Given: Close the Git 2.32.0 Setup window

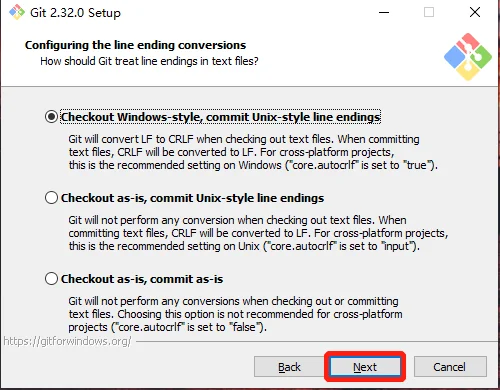Looking at the screenshot, I should pos(475,12).
